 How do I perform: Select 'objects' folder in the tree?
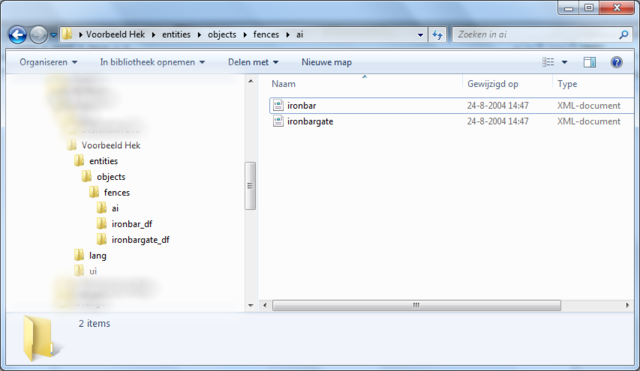pos(111,177)
